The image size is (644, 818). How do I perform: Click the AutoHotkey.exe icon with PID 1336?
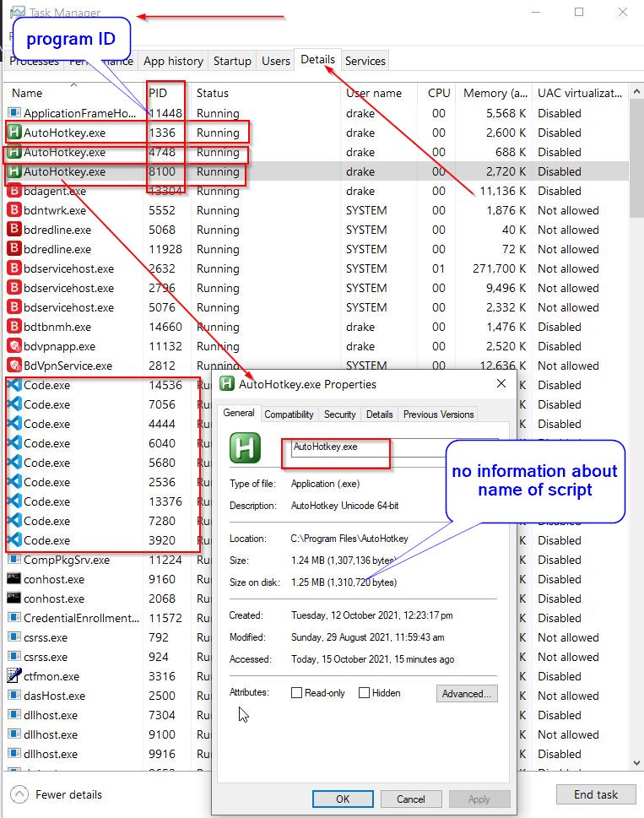14,133
